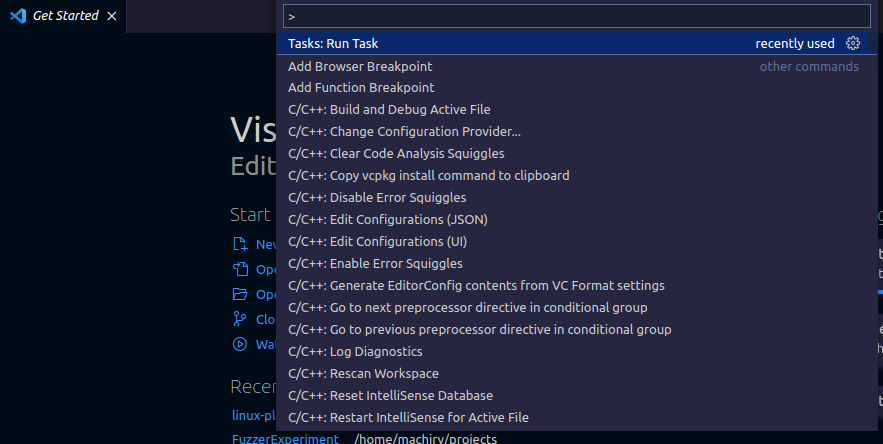Choose C/C++: Disable Error Squiggles
The height and width of the screenshot is (444, 883).
[577, 198]
